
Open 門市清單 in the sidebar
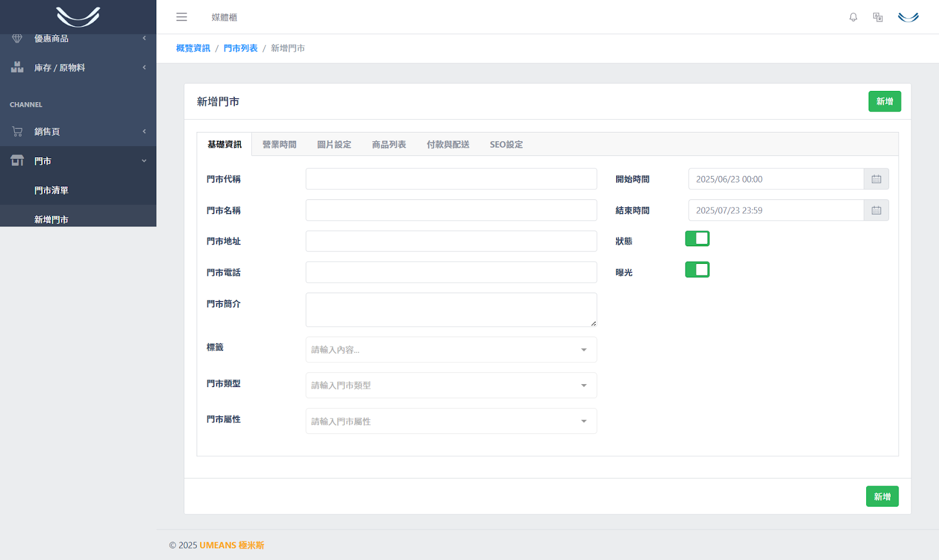pos(78,190)
